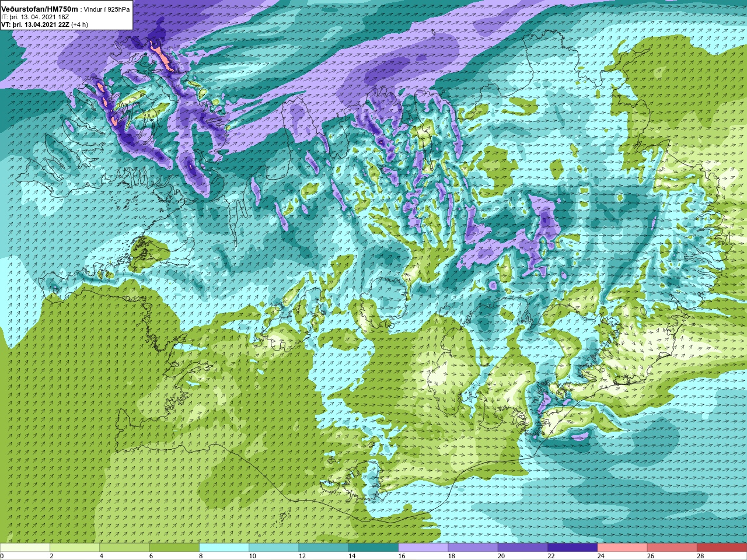This screenshot has height=560, width=747.
Task: Click the legend tick label '10'
Action: click(x=252, y=556)
